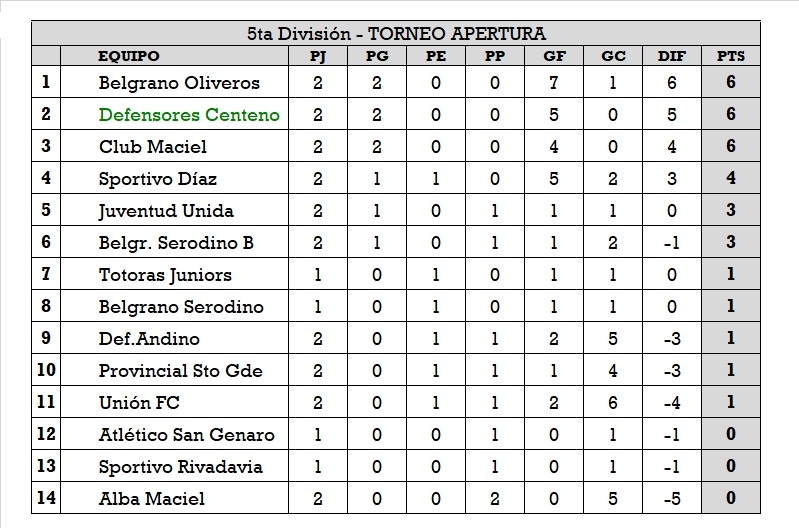Select the Sportivo Díaz row name

pyautogui.click(x=158, y=179)
